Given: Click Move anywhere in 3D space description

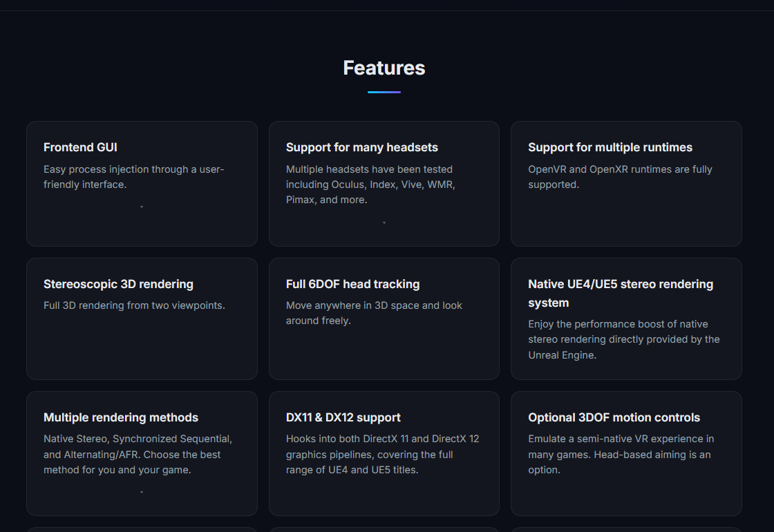Looking at the screenshot, I should [374, 313].
